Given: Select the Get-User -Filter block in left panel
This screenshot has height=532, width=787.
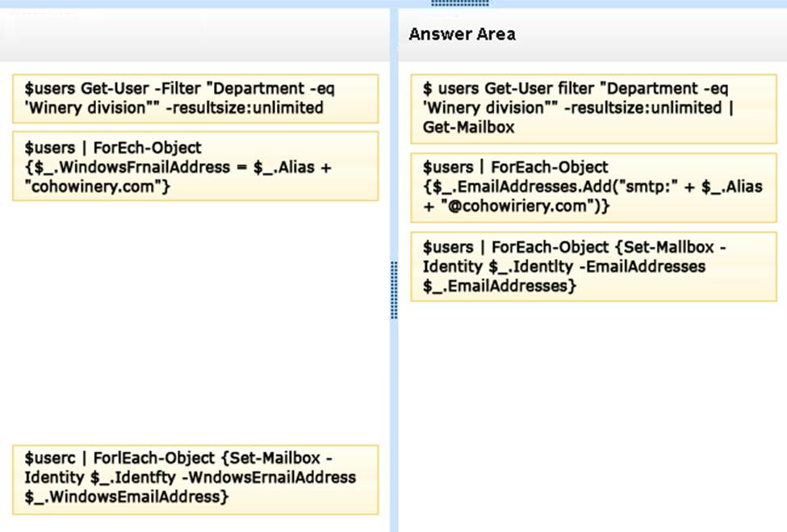Looking at the screenshot, I should [195, 98].
